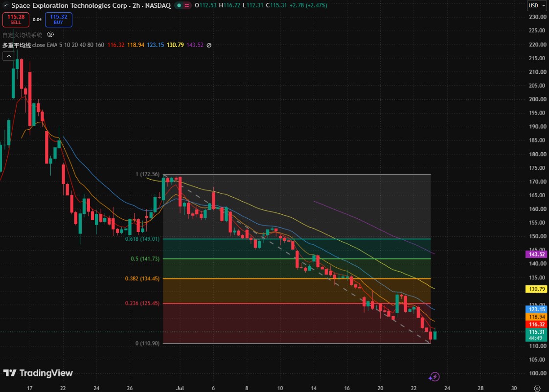The height and width of the screenshot is (392, 549).
Task: Click blue EMA value 123.15 in the legend
Action: click(156, 45)
